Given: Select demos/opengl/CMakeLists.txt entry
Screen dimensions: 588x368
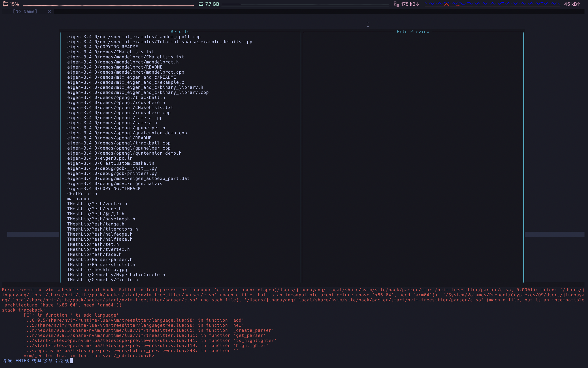Looking at the screenshot, I should pos(120,107).
